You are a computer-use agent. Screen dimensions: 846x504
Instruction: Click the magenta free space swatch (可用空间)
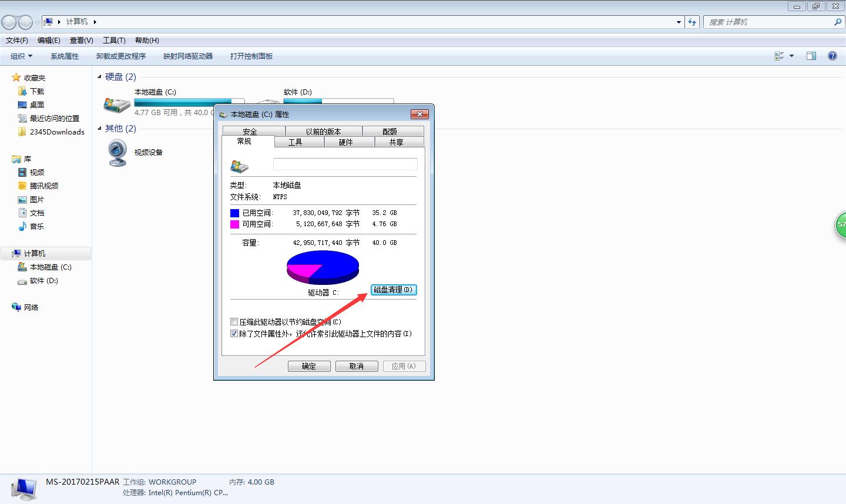pos(234,224)
